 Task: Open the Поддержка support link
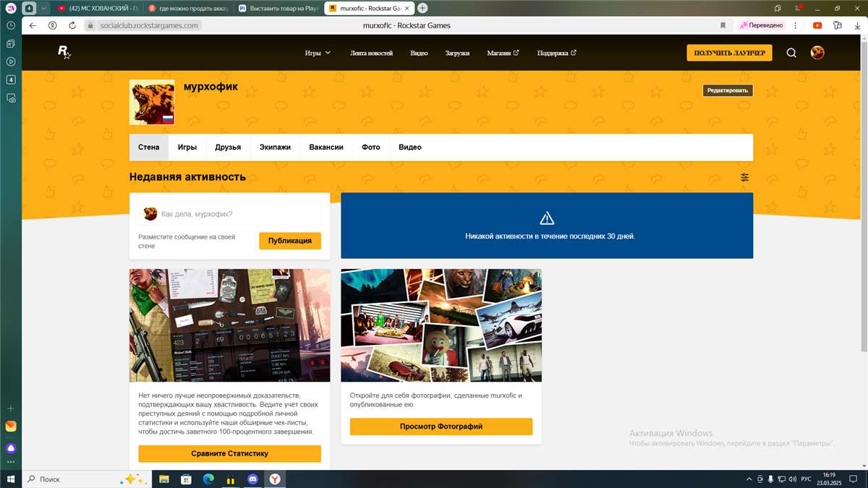tap(556, 53)
